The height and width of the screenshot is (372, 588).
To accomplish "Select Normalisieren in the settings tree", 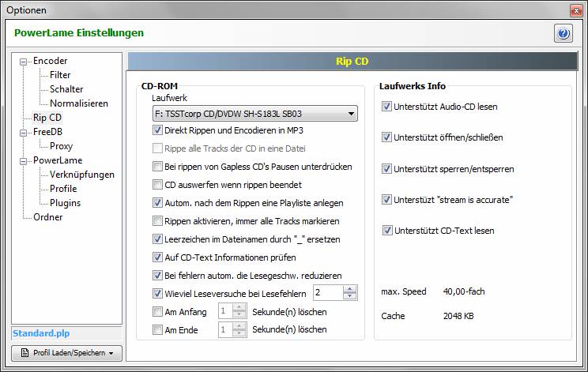I will (x=79, y=103).
